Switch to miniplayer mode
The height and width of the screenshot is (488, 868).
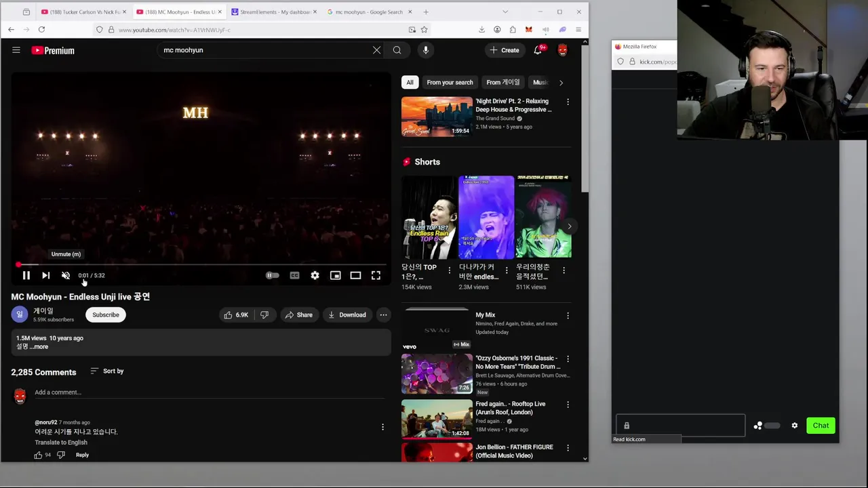[x=335, y=275]
